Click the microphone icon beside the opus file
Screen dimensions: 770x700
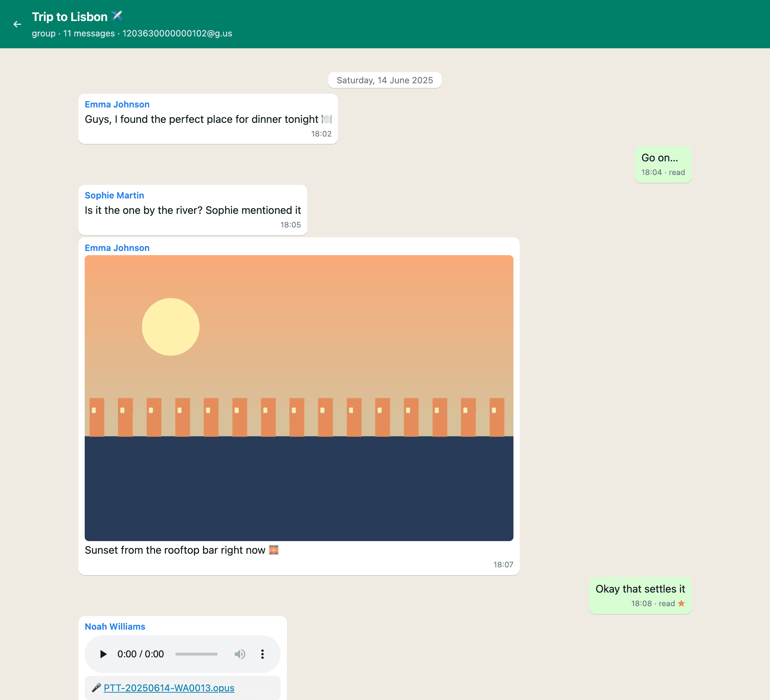click(x=96, y=688)
